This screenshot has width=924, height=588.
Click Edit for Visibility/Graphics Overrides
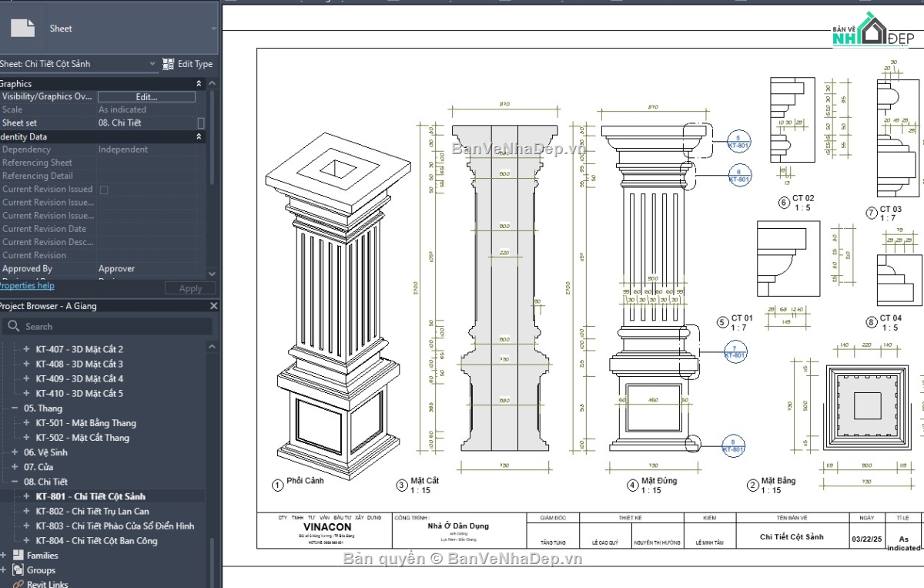click(x=146, y=96)
